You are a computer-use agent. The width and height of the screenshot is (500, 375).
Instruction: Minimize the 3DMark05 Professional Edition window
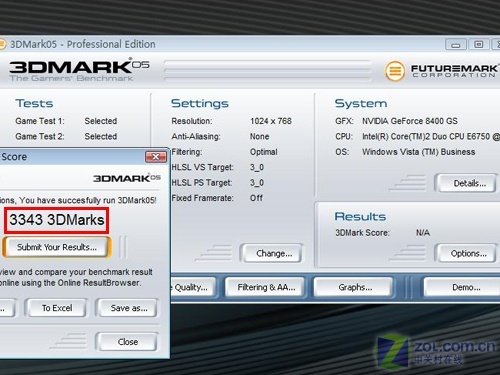pos(456,44)
